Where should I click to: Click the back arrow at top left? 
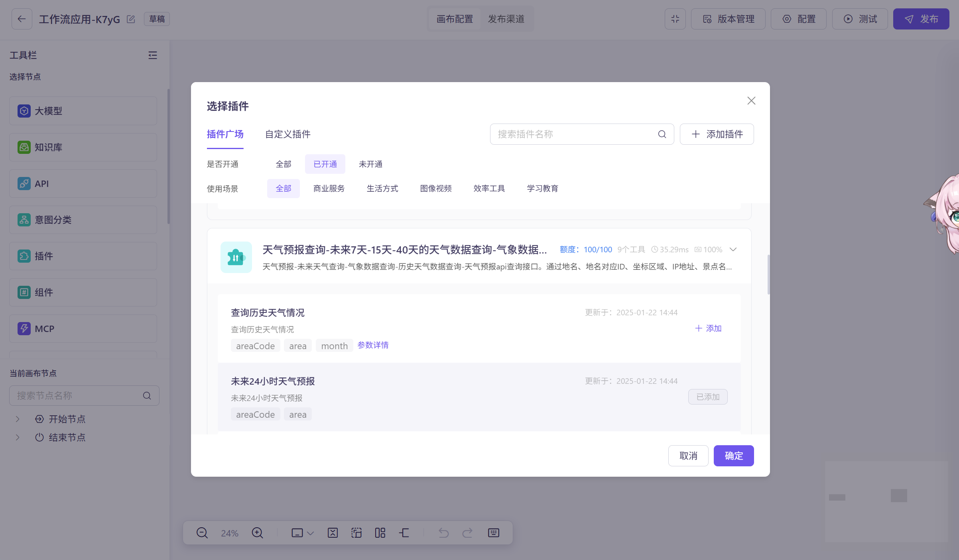click(22, 19)
